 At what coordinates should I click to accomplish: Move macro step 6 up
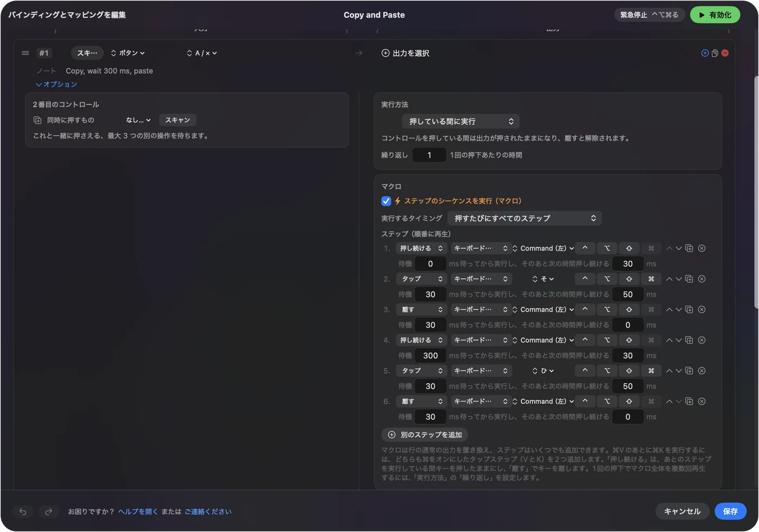(669, 401)
